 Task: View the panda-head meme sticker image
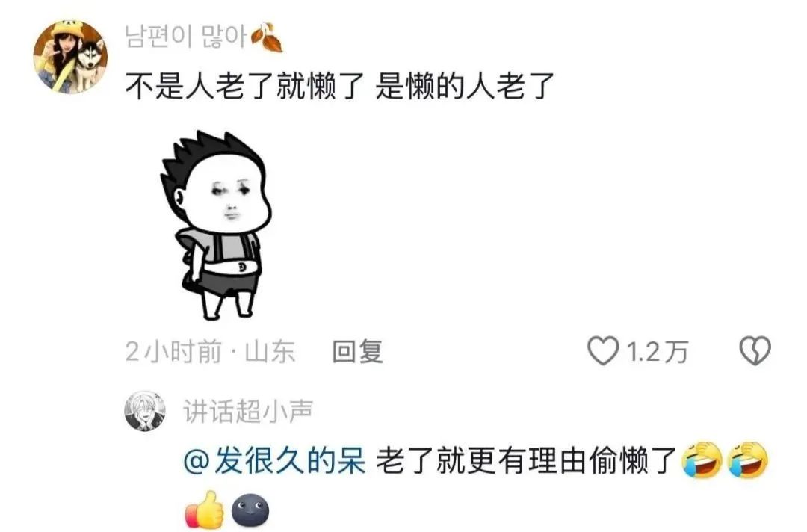point(216,225)
